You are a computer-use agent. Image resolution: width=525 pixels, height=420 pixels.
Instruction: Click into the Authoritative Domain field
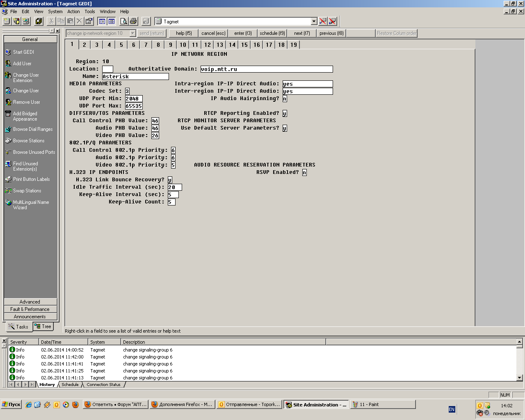(267, 69)
